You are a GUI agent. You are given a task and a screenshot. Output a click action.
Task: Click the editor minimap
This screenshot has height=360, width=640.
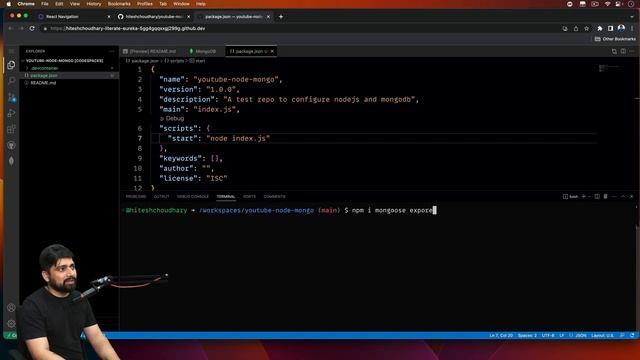pyautogui.click(x=609, y=68)
